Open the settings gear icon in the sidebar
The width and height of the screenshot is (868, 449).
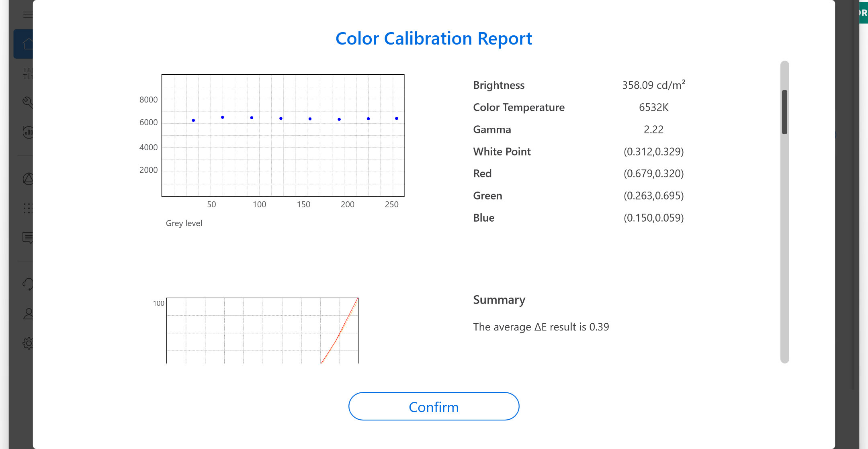[x=27, y=343]
